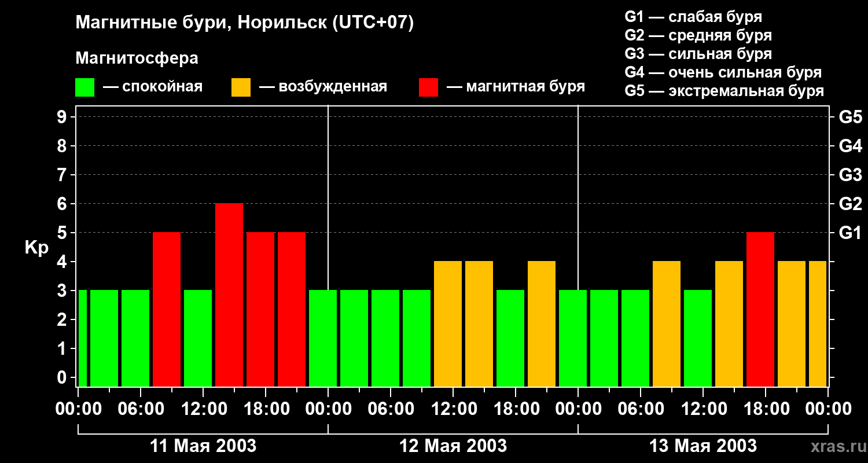Select the "G4 — очень сильная буря" legend line
868x463 pixels.
[723, 72]
